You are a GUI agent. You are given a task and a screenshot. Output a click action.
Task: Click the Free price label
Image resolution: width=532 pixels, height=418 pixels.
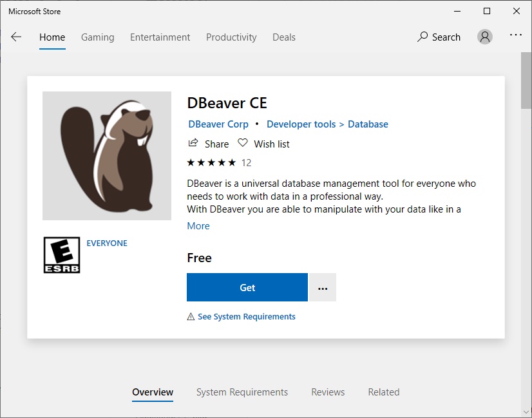[199, 258]
